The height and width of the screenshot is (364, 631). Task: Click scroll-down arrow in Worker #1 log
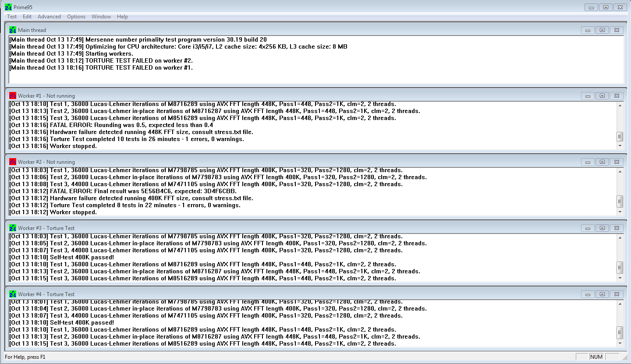click(x=620, y=146)
